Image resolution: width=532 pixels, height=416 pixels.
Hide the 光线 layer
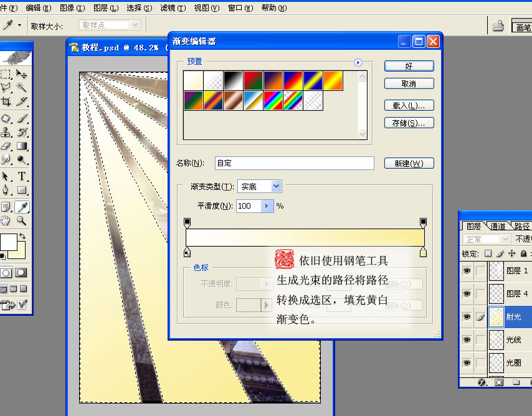tap(467, 339)
